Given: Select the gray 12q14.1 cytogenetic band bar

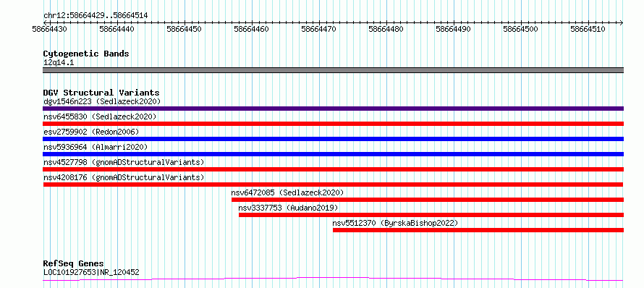Looking at the screenshot, I should coord(333,70).
